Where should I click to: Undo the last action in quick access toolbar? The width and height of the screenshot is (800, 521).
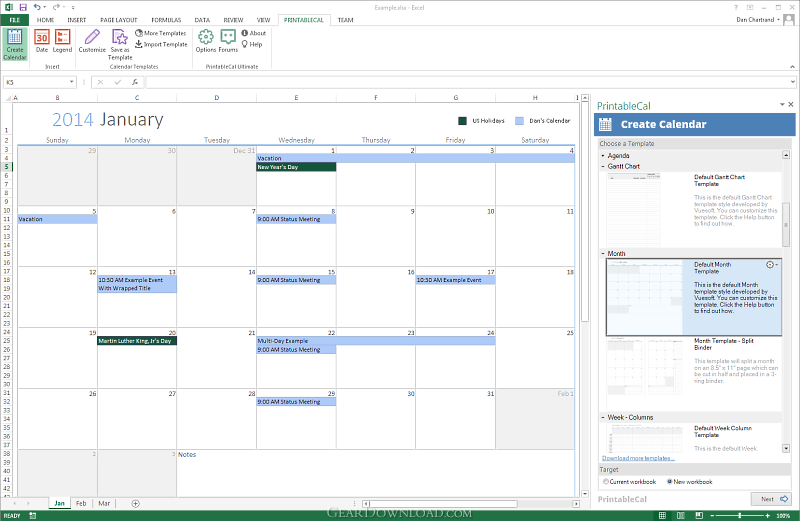37,7
